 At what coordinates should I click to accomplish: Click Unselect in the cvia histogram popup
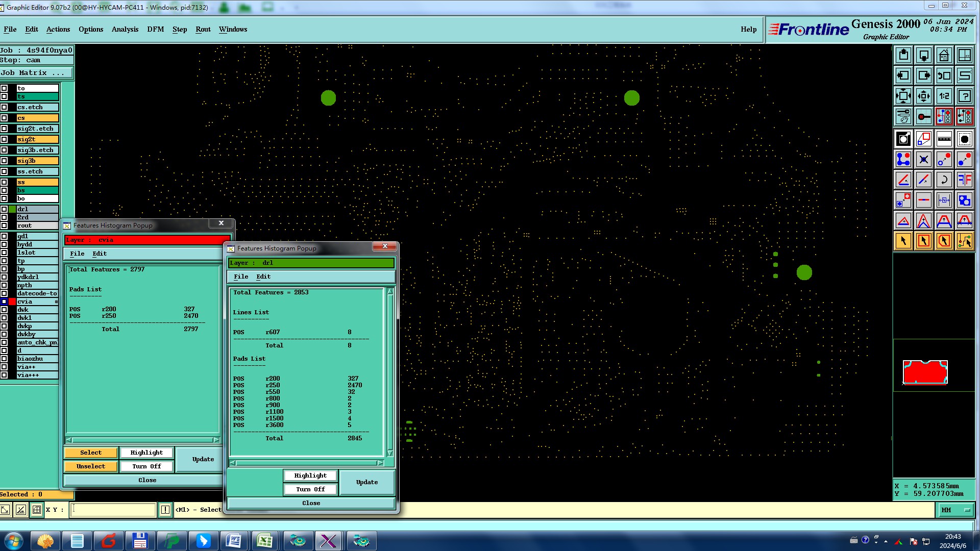(x=91, y=466)
